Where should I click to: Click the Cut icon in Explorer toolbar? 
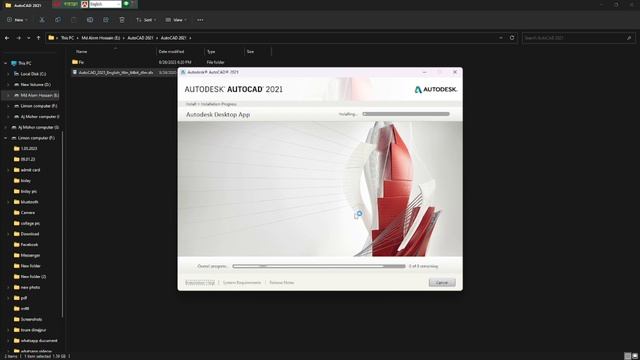click(x=42, y=20)
